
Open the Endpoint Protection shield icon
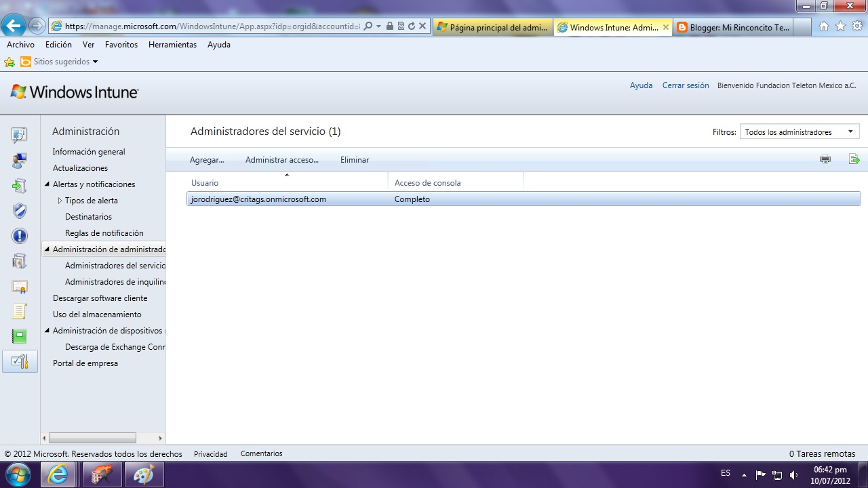point(20,211)
